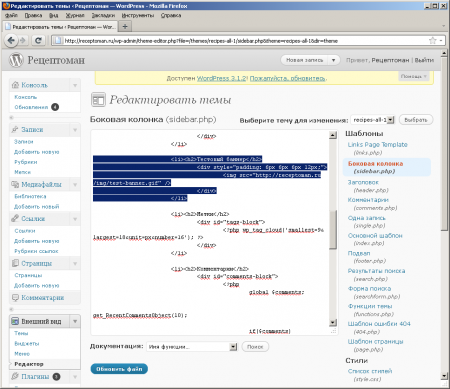Open the Виджеты submenu item

27,343
